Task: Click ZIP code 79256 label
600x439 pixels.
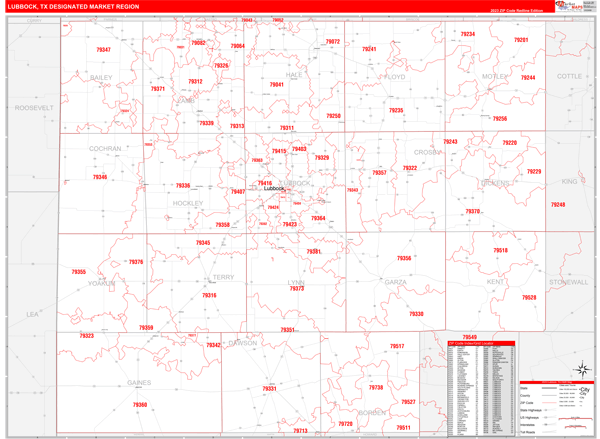Action: pyautogui.click(x=500, y=119)
